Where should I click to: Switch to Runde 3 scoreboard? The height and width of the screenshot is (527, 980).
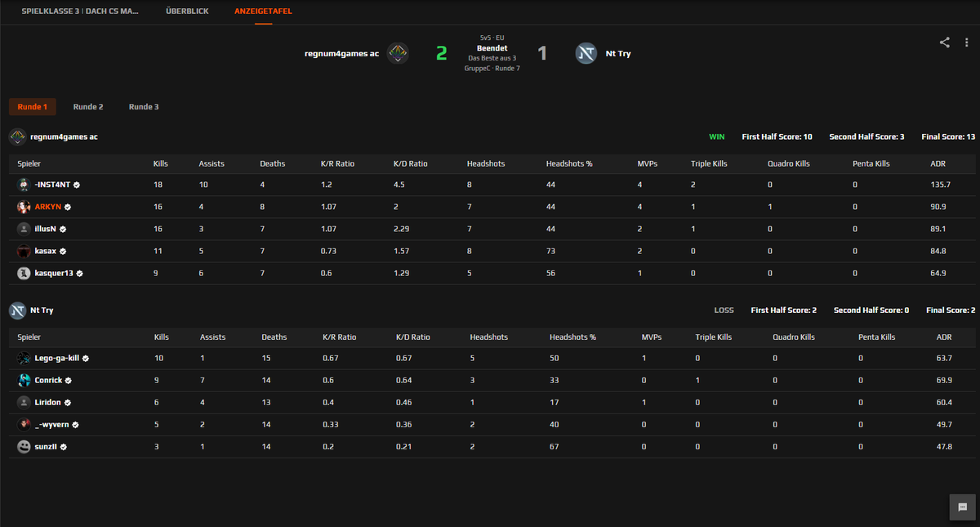pos(144,107)
